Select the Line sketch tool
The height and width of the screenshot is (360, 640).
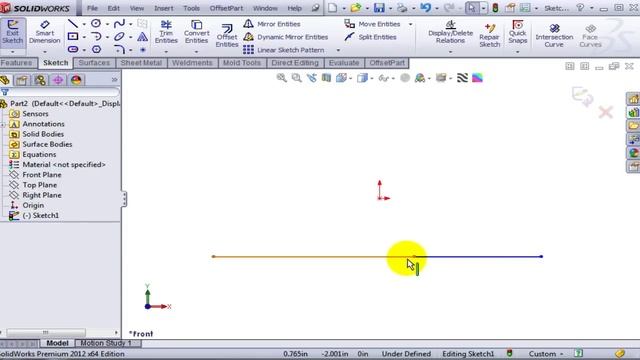click(73, 24)
